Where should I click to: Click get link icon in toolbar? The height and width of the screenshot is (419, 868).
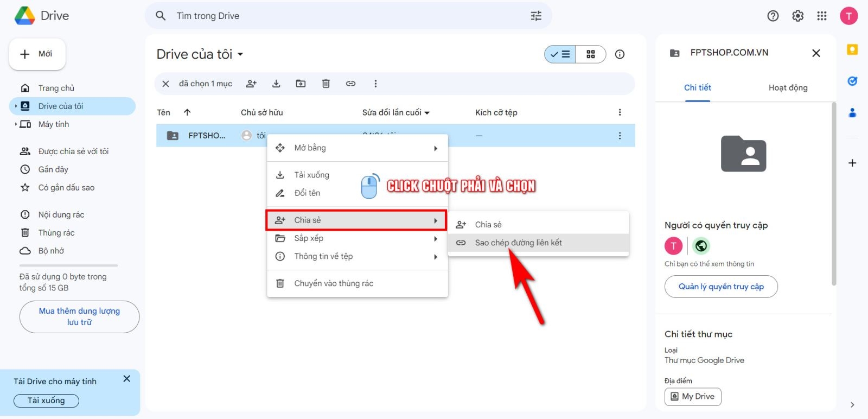point(350,84)
